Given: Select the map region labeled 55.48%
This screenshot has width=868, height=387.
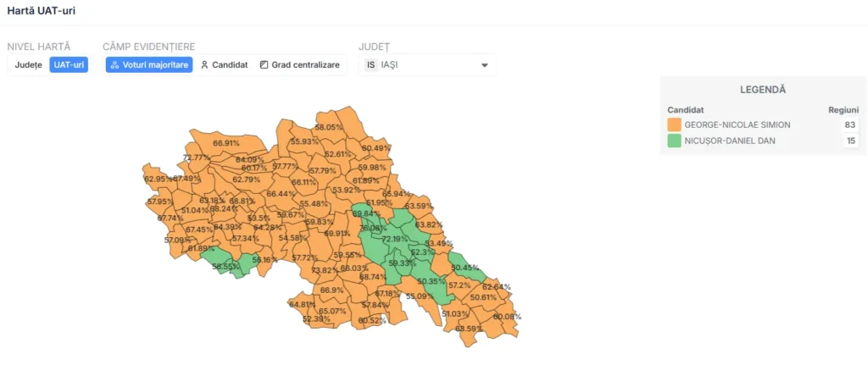Looking at the screenshot, I should pyautogui.click(x=314, y=204).
